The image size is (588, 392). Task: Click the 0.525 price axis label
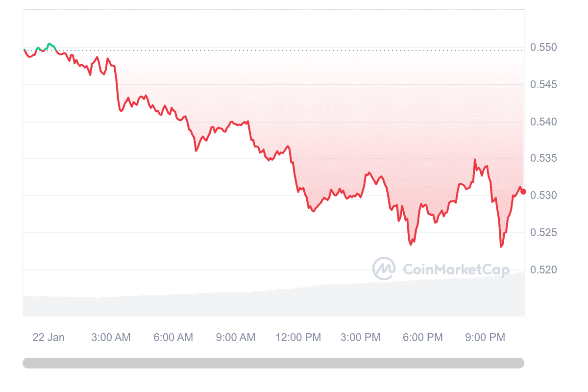coord(543,232)
